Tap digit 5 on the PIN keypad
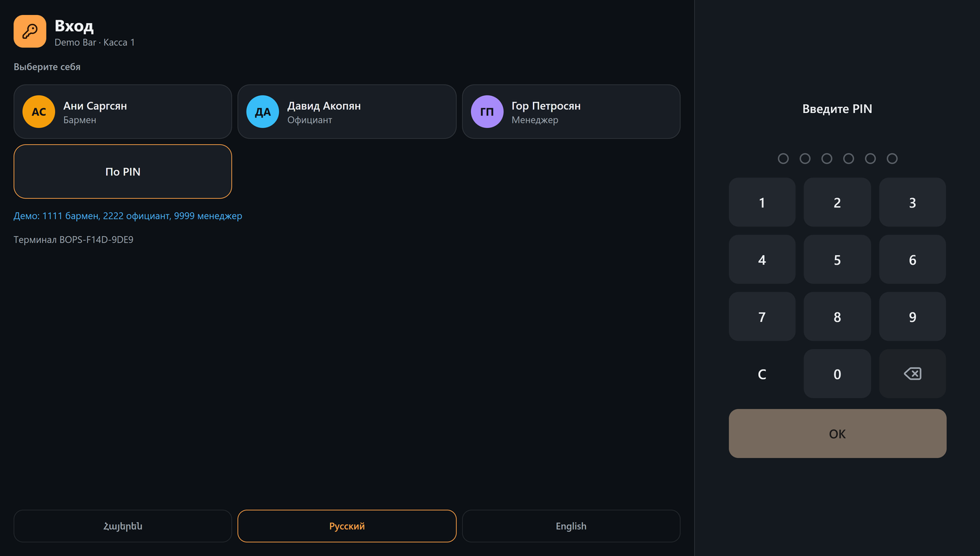 837,259
